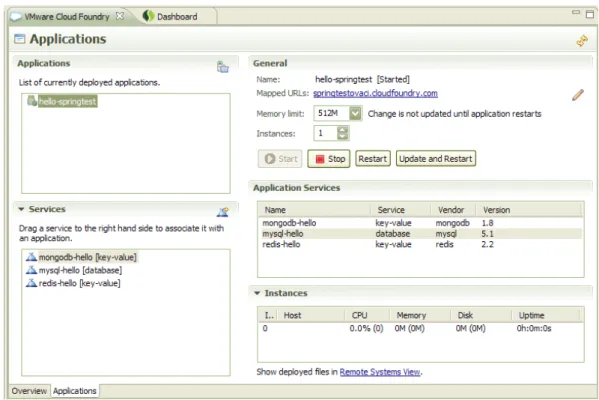Open the Remote Systems View link
The image size is (599, 400).
coord(380,372)
